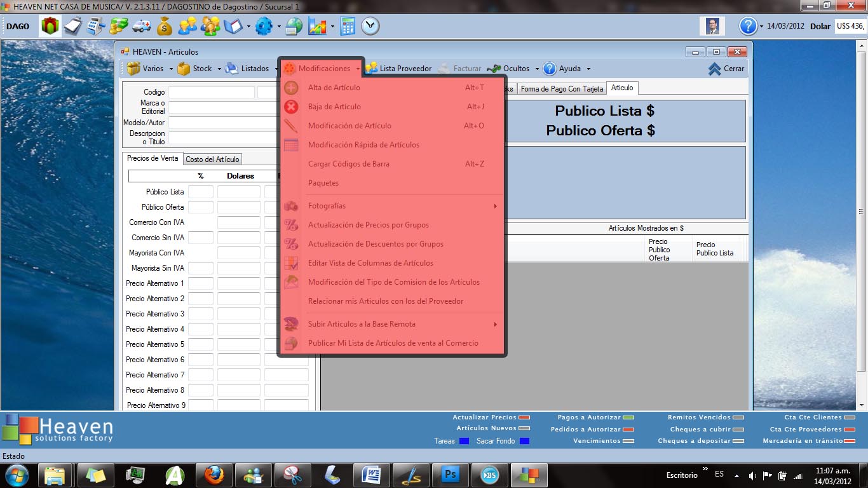Viewport: 868px width, 488px height.
Task: Expand the Fotografías submenu arrow
Action: [495, 206]
